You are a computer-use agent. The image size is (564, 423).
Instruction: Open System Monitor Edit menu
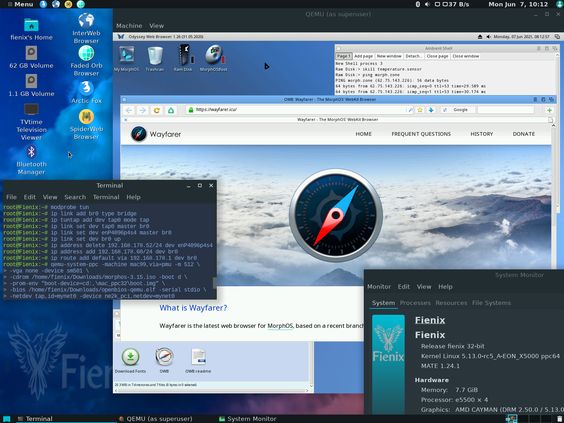[x=404, y=287]
